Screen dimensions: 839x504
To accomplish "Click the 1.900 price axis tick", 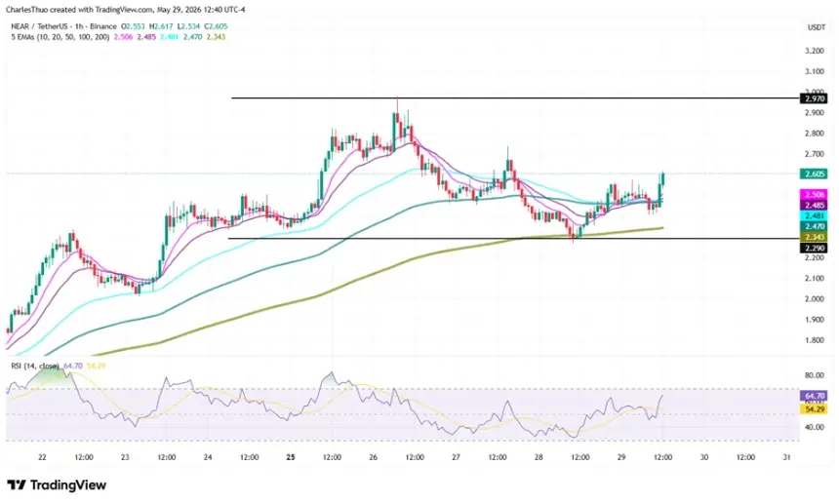I will (x=815, y=320).
